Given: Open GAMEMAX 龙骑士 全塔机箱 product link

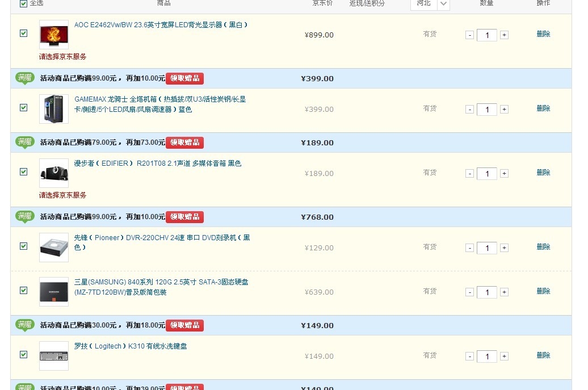Looking at the screenshot, I should pyautogui.click(x=160, y=104).
